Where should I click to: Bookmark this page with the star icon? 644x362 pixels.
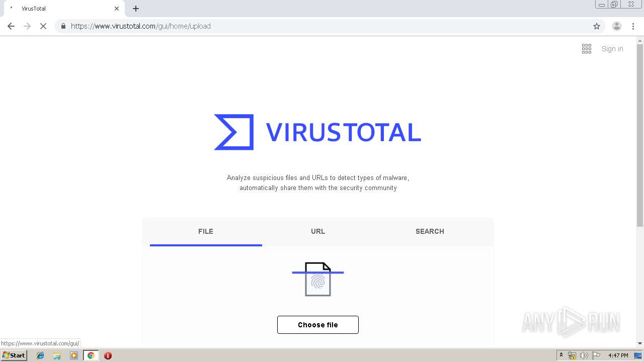pos(597,26)
